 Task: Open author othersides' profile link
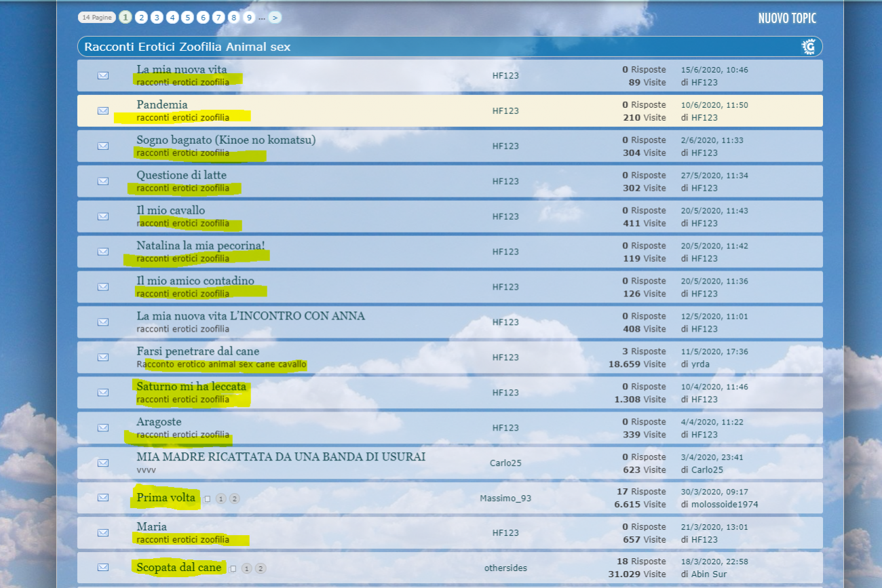pos(505,568)
